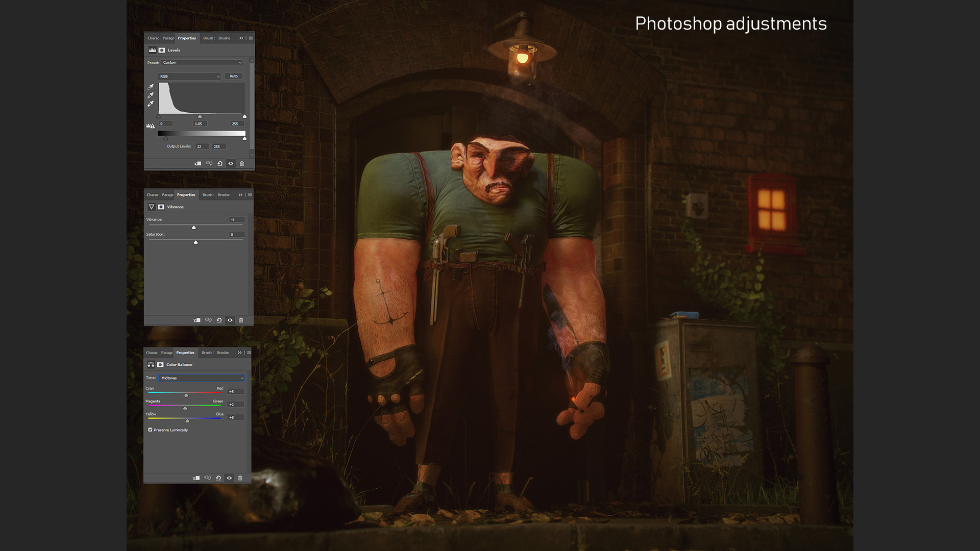
Task: Click the Vibrance adjustment triangle icon
Action: point(152,207)
